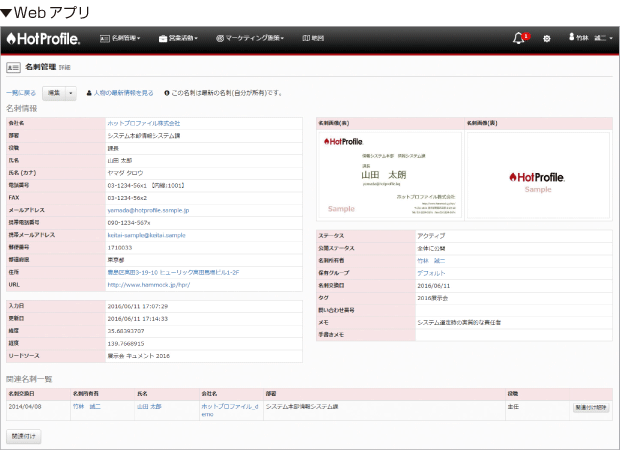Select the status value アクティブ
Viewport: 620px width, 450px height.
pyautogui.click(x=431, y=236)
